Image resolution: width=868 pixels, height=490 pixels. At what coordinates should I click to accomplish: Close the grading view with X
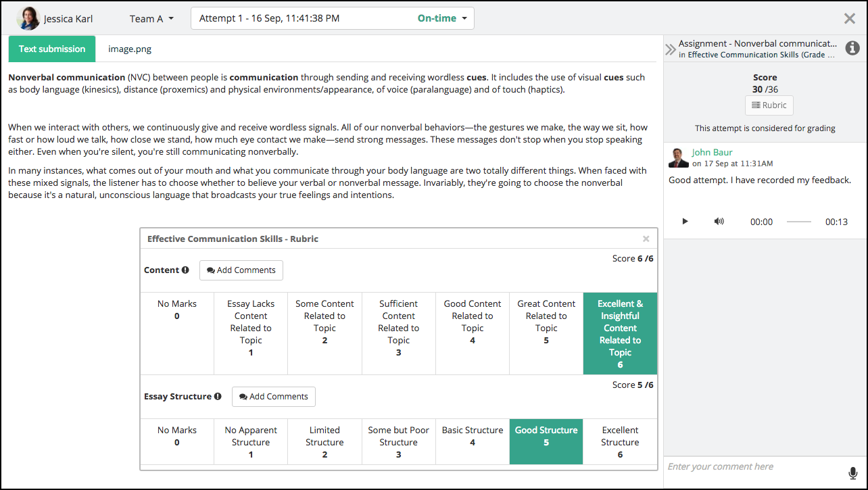[x=850, y=18]
